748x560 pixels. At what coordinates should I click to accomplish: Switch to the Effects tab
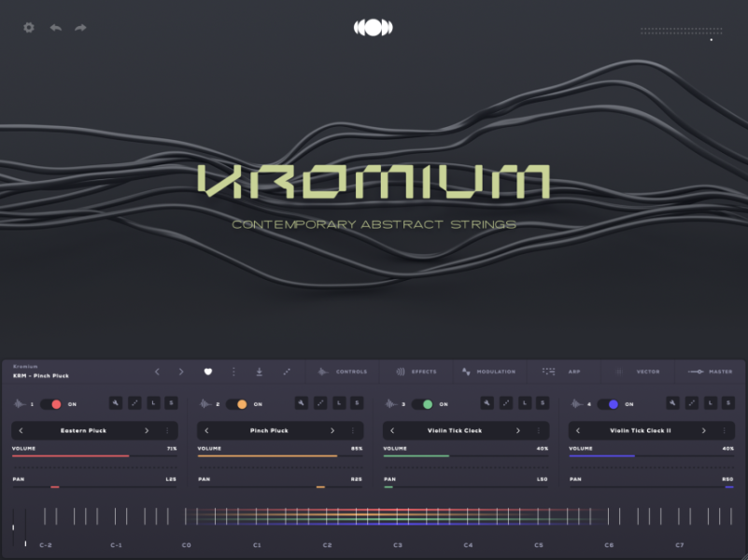click(x=416, y=371)
